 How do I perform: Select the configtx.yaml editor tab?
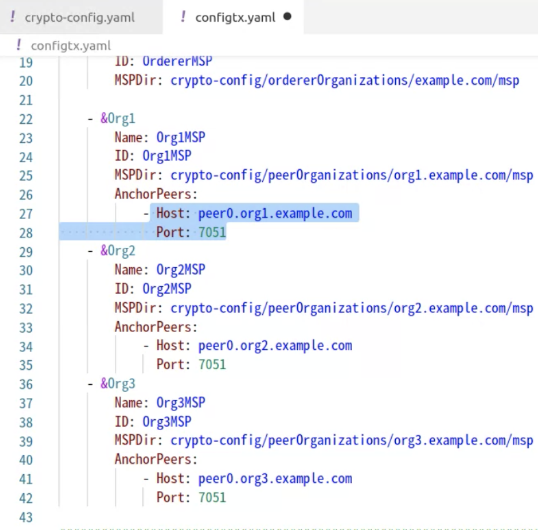(233, 17)
